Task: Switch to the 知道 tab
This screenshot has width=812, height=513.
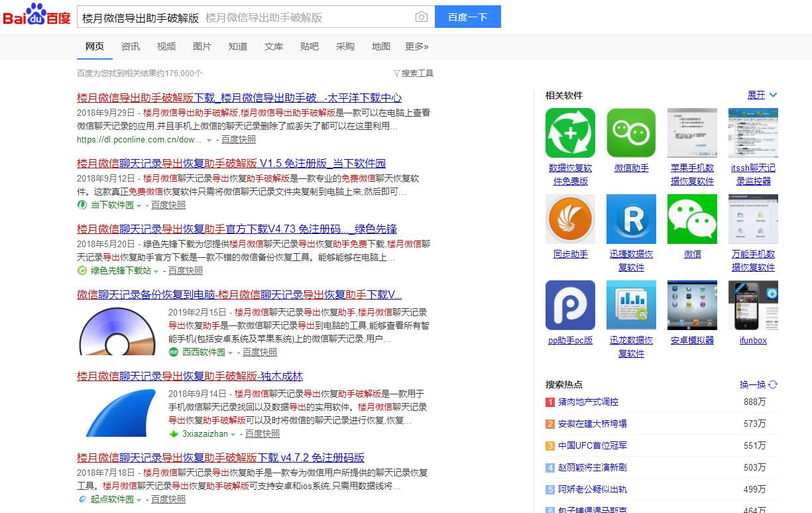Action: tap(238, 46)
